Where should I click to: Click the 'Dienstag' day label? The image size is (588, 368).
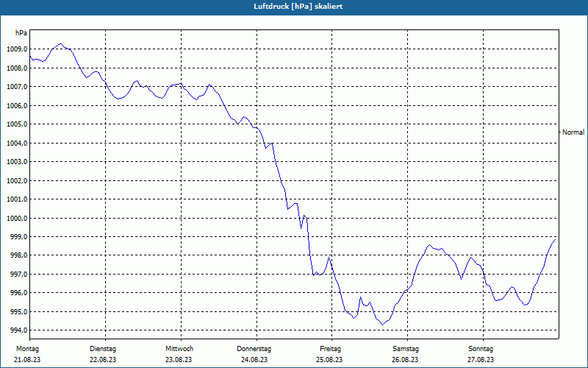103,349
